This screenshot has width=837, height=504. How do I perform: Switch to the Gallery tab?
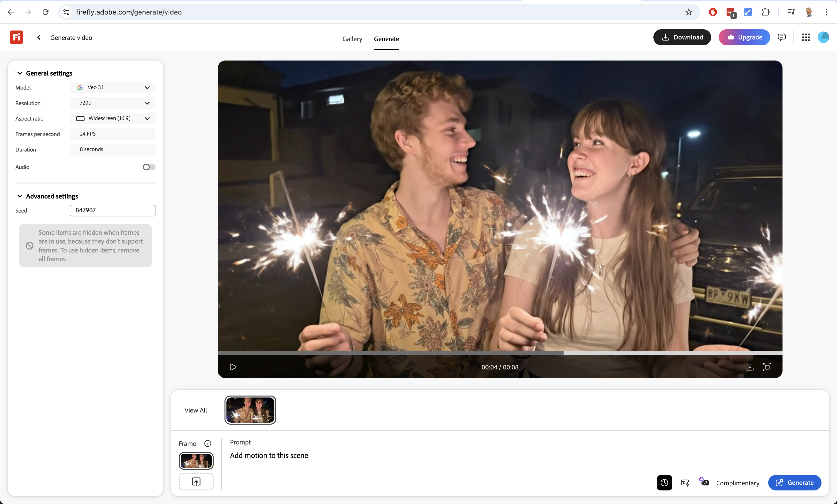pyautogui.click(x=352, y=39)
